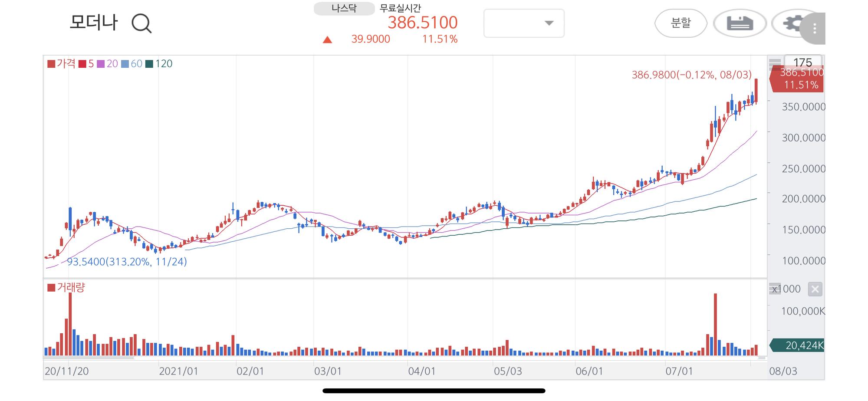Image resolution: width=868 pixels, height=401 pixels.
Task: Tap the x1000 unit indicator
Action: (x=786, y=289)
